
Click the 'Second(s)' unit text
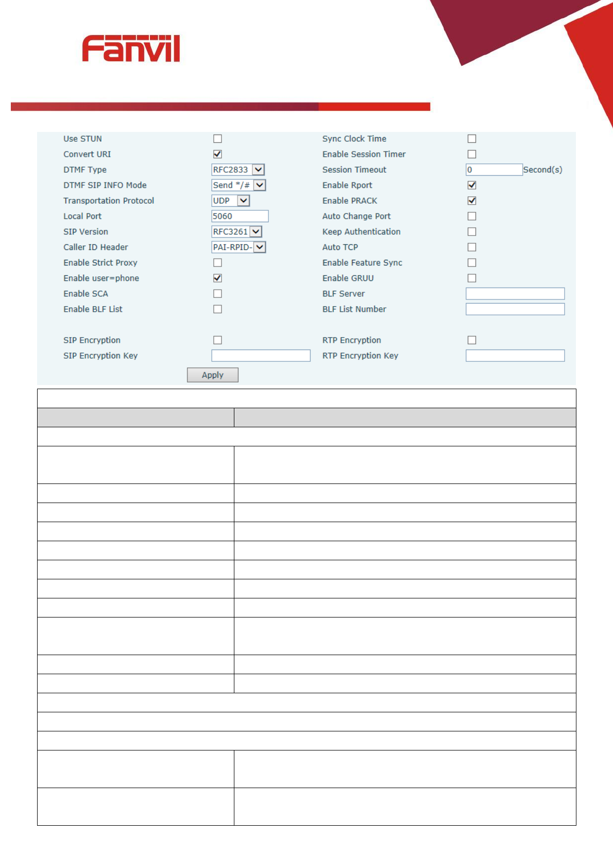tap(542, 170)
